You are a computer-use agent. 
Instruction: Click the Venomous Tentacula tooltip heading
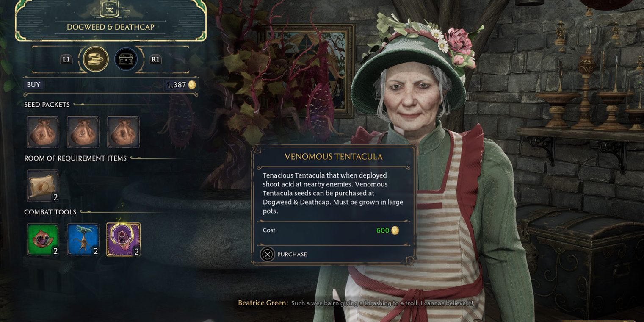tap(334, 157)
